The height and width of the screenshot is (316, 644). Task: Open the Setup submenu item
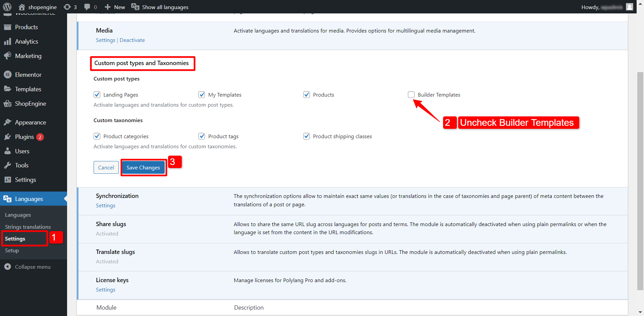12,251
